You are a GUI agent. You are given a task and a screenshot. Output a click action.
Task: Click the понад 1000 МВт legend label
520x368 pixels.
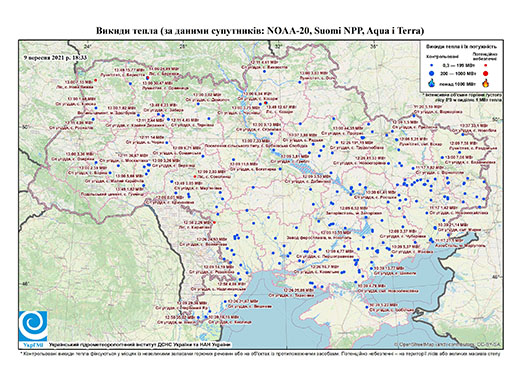click(x=457, y=84)
